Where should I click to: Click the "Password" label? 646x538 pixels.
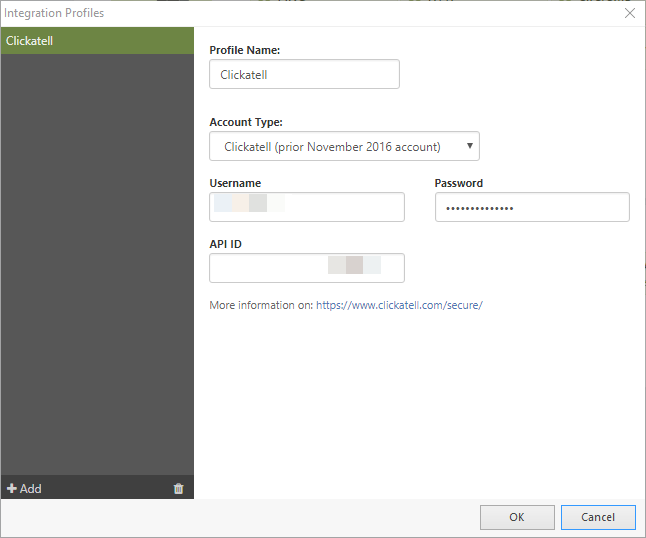click(x=459, y=183)
